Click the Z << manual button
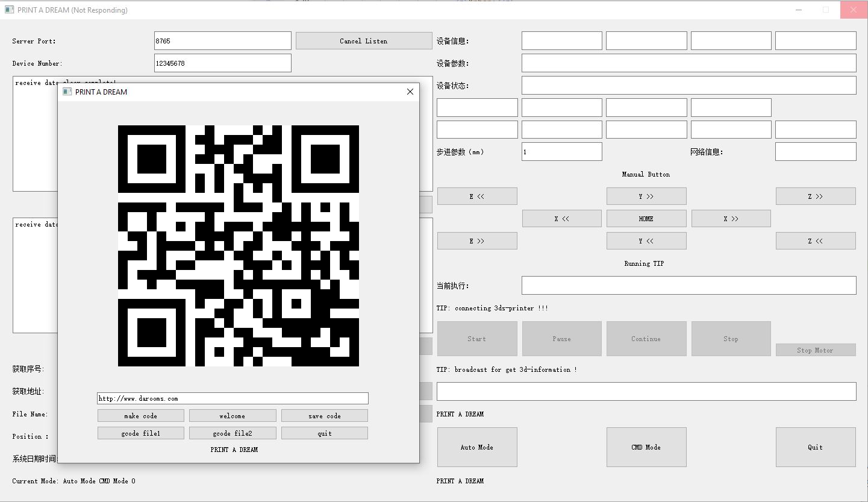The image size is (868, 502). click(x=816, y=241)
